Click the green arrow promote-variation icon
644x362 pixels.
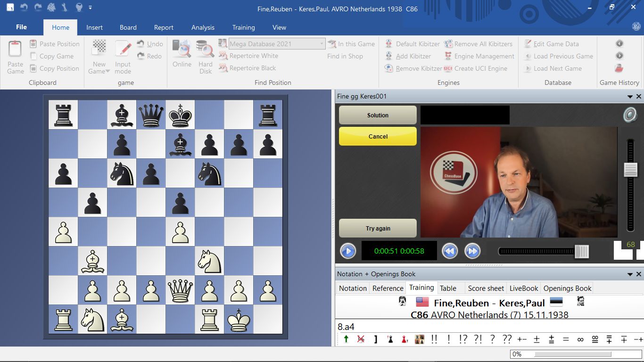coord(346,339)
